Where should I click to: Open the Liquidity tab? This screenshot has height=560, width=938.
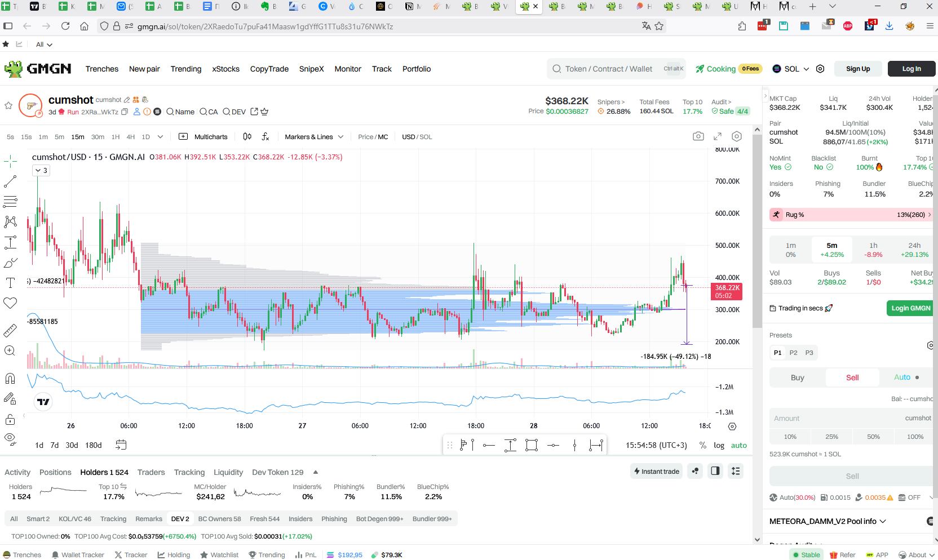point(228,472)
